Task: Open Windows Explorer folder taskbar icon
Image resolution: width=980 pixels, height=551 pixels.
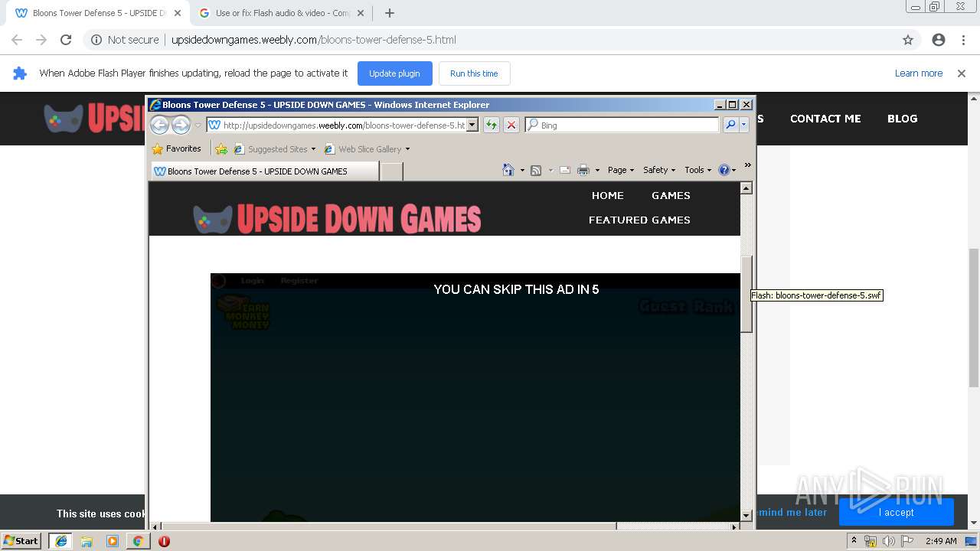Action: coord(87,541)
